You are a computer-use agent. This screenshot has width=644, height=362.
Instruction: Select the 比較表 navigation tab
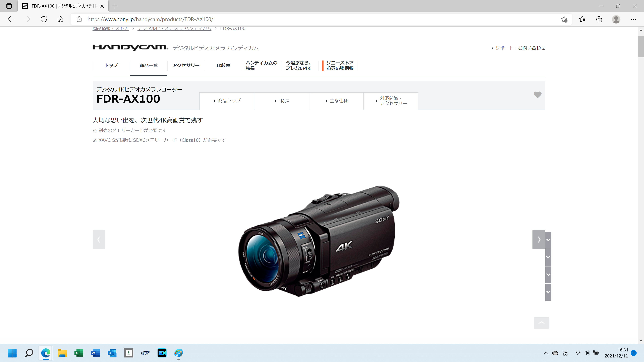click(x=223, y=66)
